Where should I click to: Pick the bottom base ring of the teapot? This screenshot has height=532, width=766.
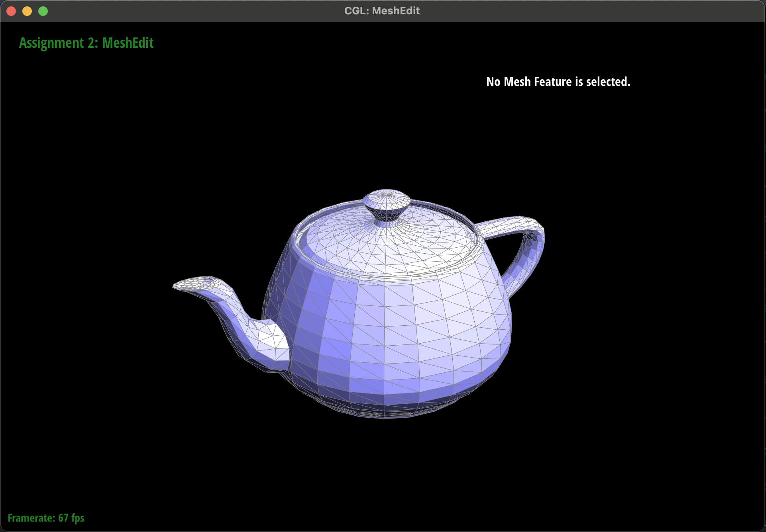click(x=385, y=413)
